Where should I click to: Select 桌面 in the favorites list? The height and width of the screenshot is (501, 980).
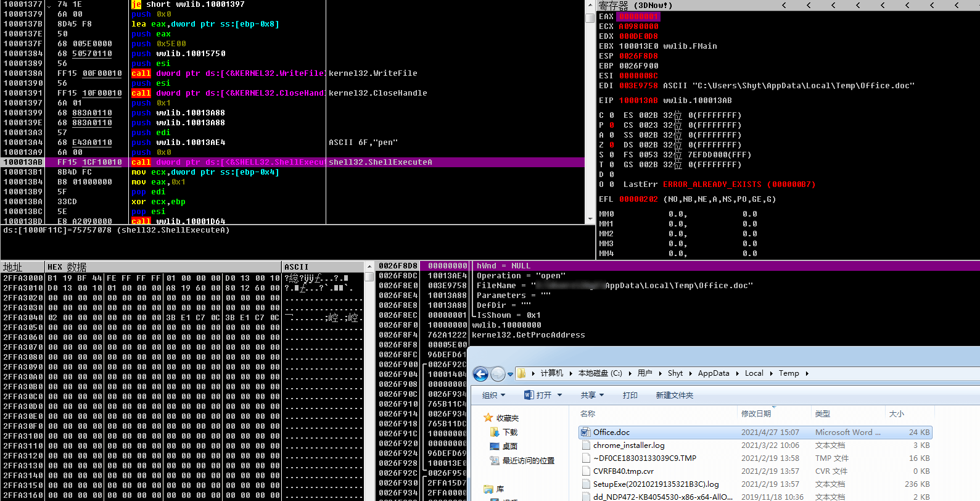click(510, 446)
